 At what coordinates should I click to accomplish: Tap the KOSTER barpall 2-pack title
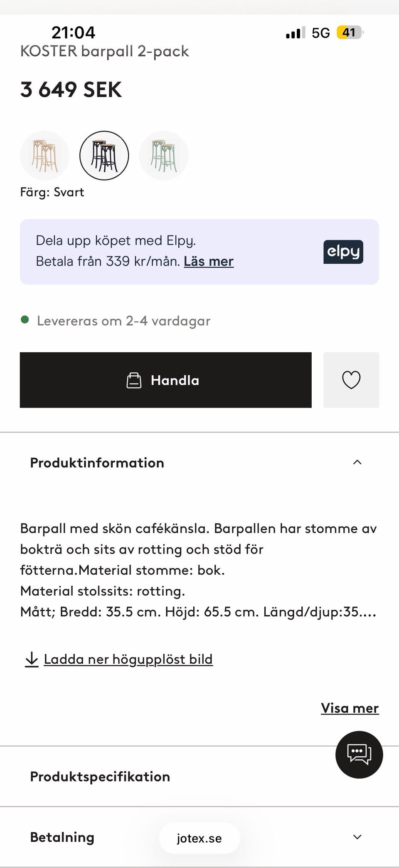(x=104, y=52)
